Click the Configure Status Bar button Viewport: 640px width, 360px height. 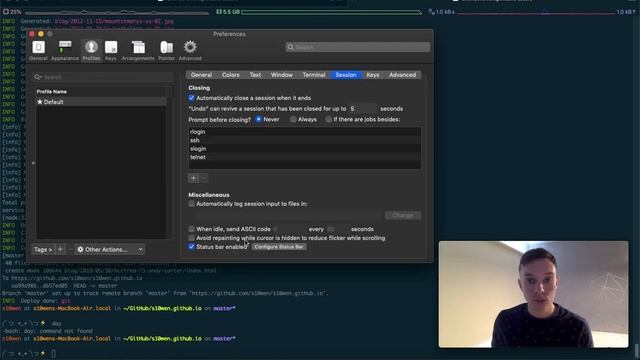pos(279,247)
